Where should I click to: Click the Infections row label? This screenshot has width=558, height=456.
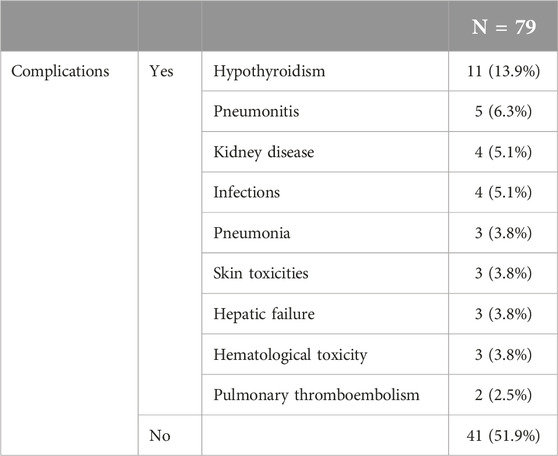(x=247, y=193)
